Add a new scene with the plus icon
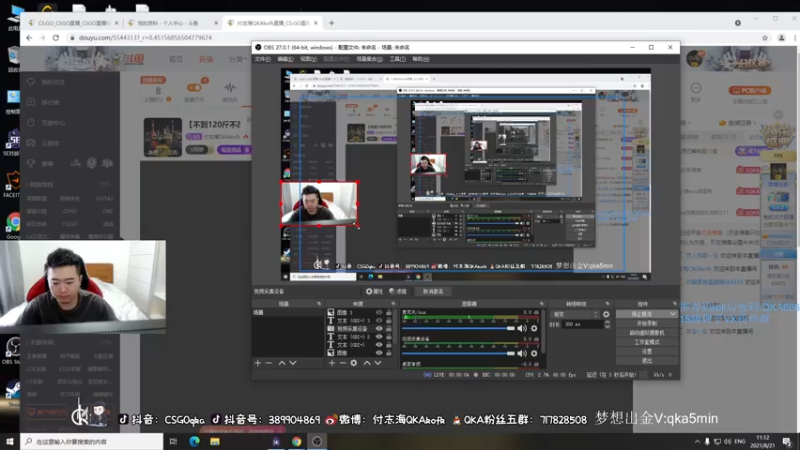 coord(258,363)
